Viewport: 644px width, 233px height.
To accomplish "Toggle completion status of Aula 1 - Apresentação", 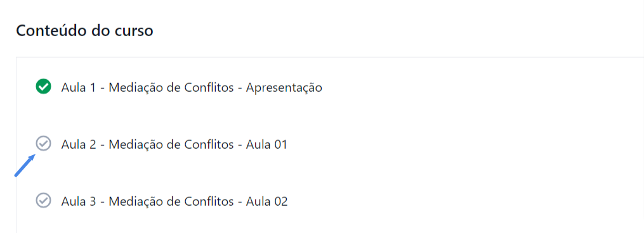I will coord(43,87).
